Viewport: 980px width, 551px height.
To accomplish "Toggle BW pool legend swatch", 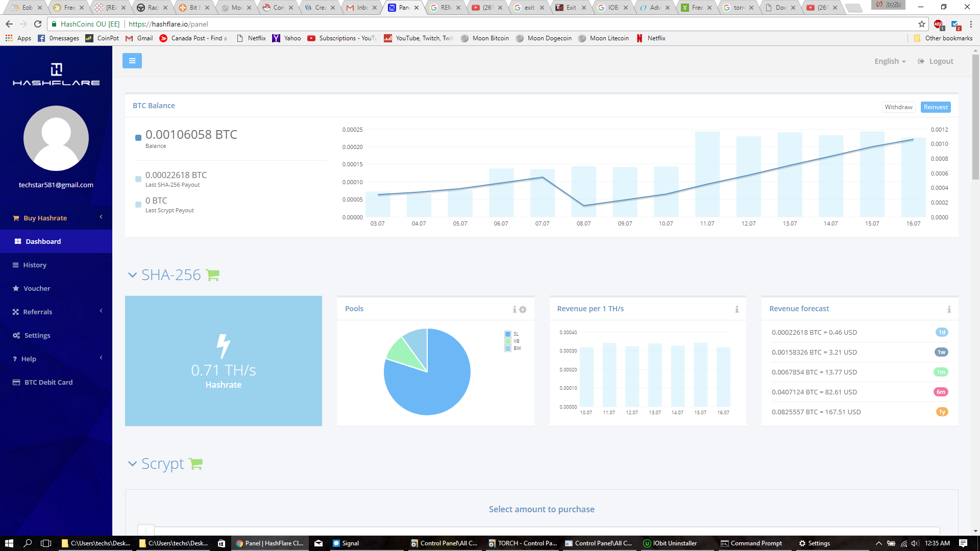I will coord(508,348).
